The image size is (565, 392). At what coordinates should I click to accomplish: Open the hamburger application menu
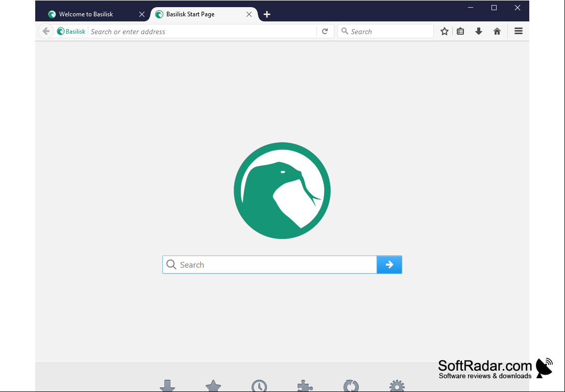point(518,31)
